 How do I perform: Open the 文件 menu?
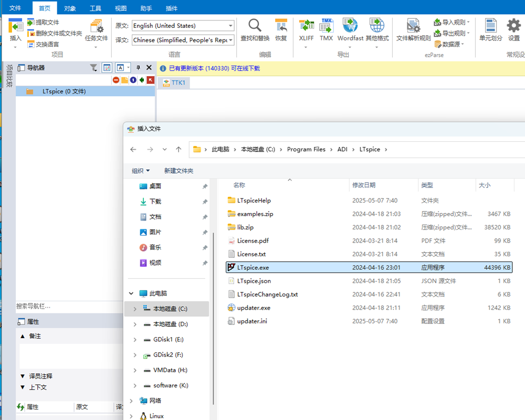[15, 8]
